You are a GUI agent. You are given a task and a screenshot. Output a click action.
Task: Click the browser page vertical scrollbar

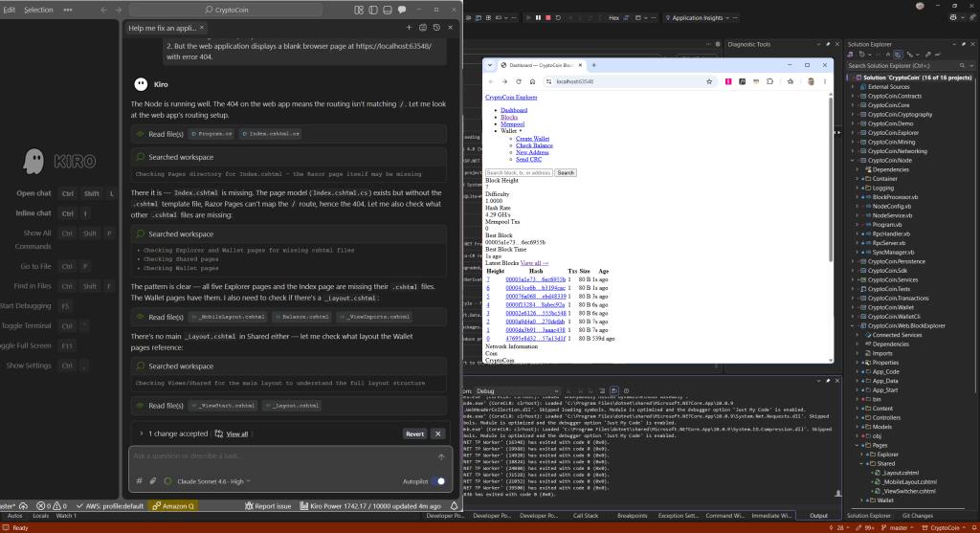831,178
